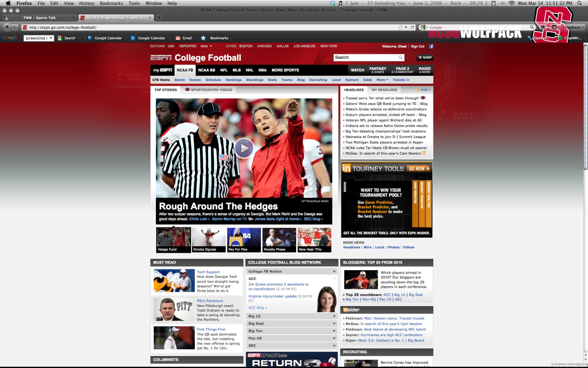Open a new tab with the plus button

tap(159, 18)
